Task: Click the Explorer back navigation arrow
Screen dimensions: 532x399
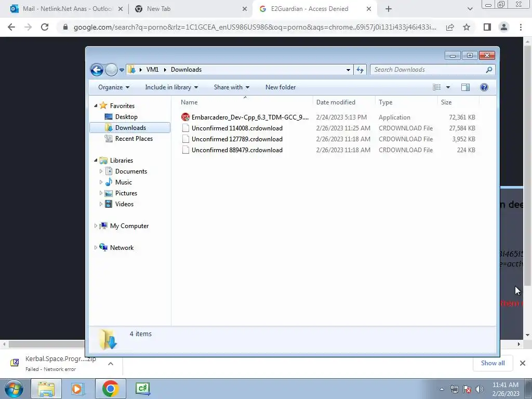Action: point(97,70)
